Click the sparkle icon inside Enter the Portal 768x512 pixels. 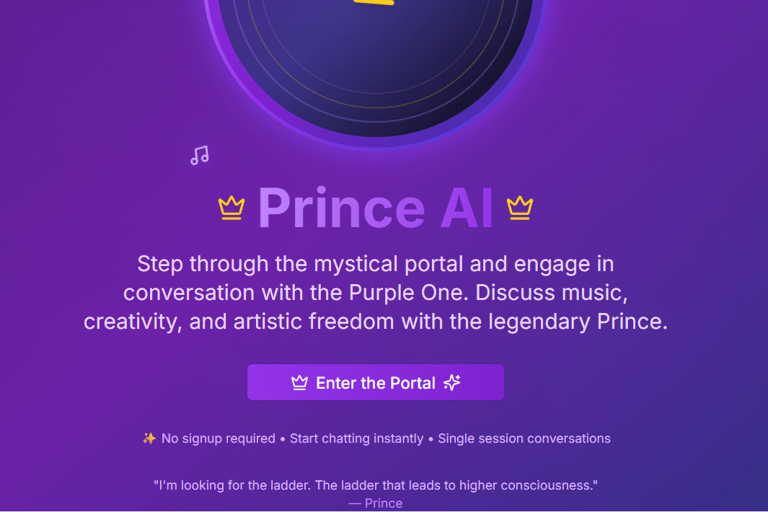[x=452, y=382]
